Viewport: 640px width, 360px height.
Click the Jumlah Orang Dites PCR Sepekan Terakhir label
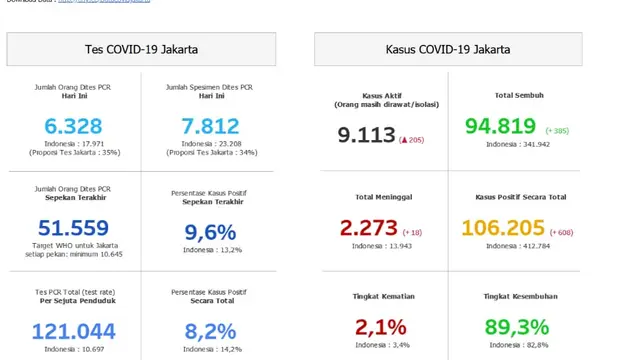point(73,193)
